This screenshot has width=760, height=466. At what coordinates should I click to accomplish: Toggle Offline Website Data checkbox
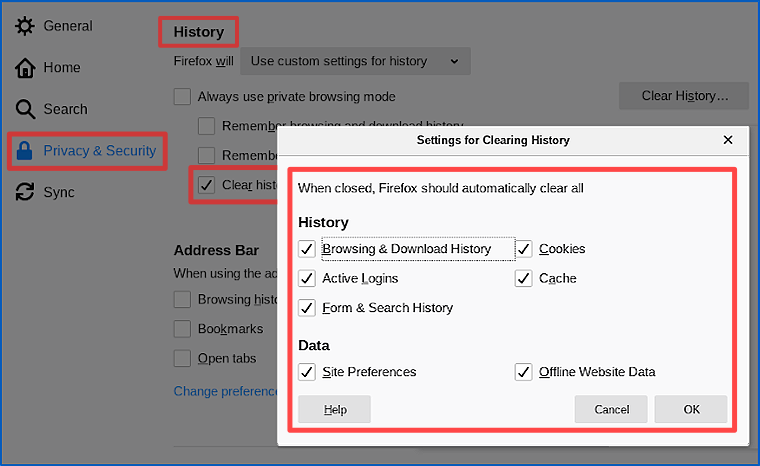524,372
